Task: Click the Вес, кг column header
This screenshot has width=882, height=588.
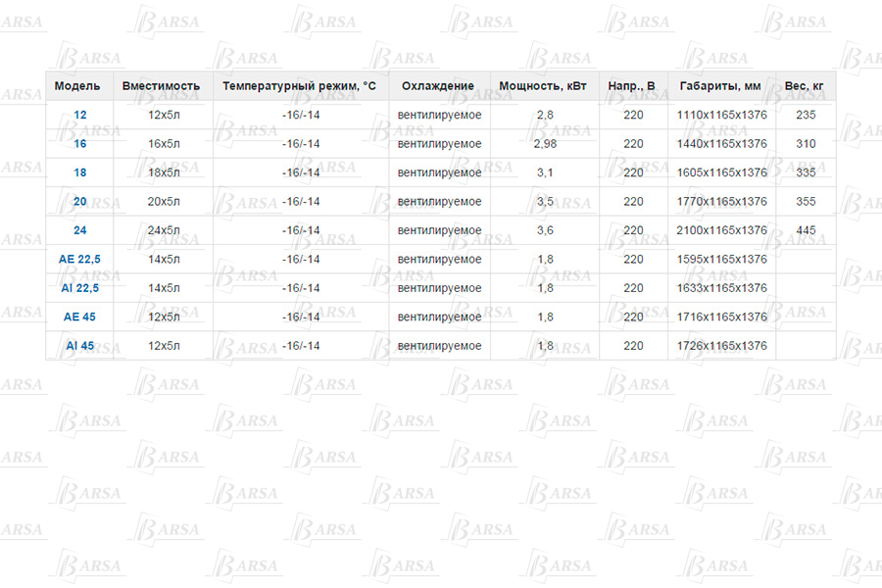Action: [x=805, y=86]
